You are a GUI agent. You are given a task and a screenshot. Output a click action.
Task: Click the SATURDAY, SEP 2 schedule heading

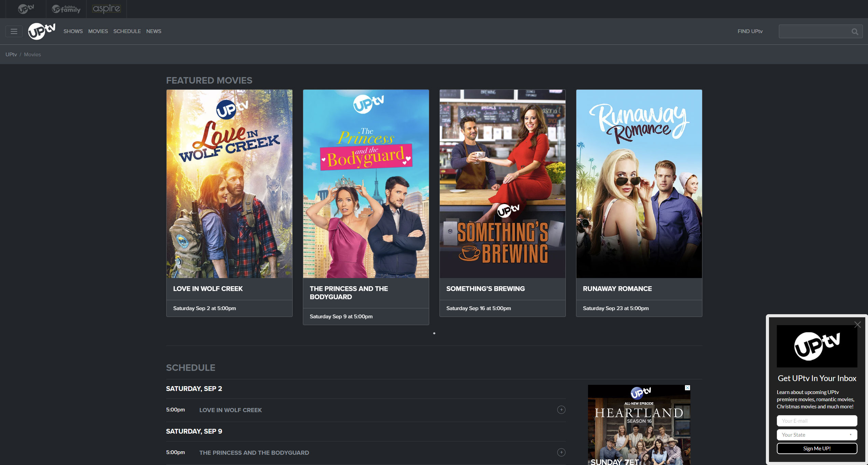point(194,389)
